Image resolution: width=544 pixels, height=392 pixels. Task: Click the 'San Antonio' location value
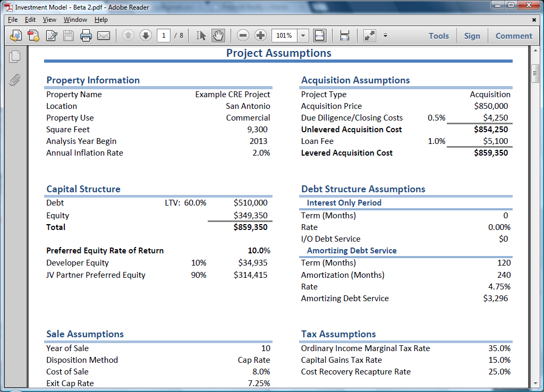tap(248, 106)
